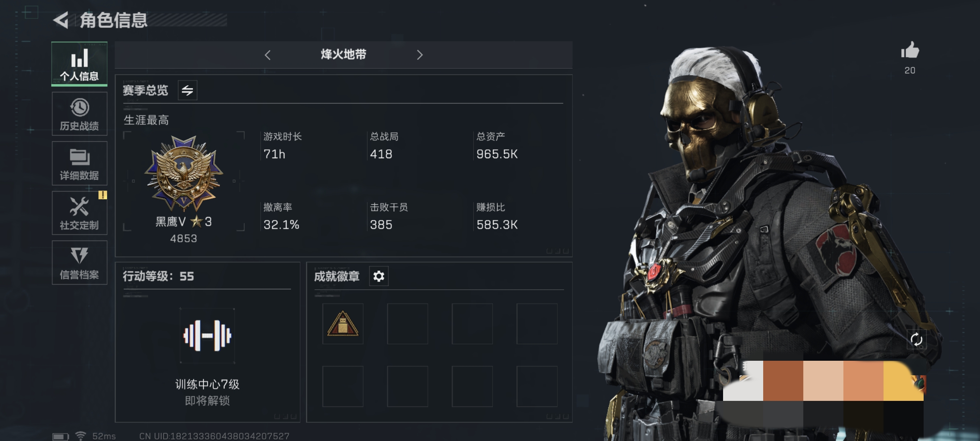980x441 pixels.
Task: Open the 历史战绩 history tab
Action: pyautogui.click(x=79, y=114)
